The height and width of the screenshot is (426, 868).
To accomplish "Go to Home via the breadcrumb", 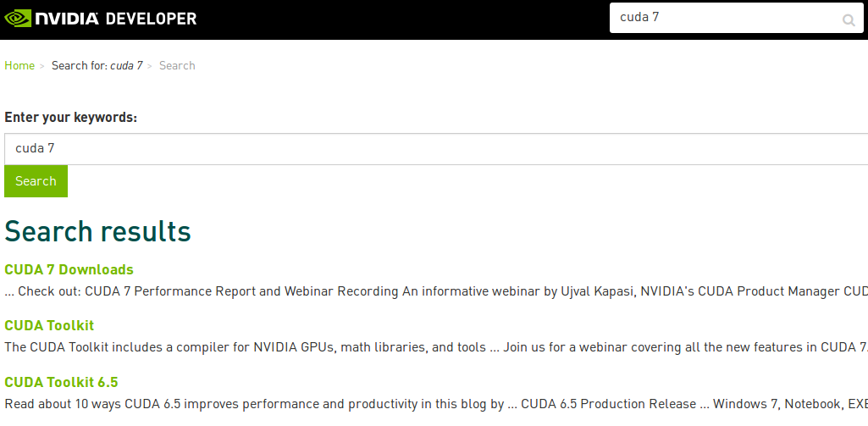I will 19,65.
